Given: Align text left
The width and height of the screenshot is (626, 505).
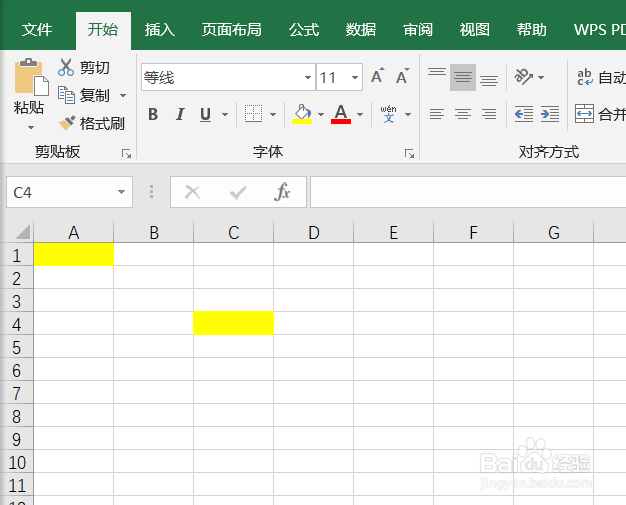Looking at the screenshot, I should pyautogui.click(x=437, y=115).
